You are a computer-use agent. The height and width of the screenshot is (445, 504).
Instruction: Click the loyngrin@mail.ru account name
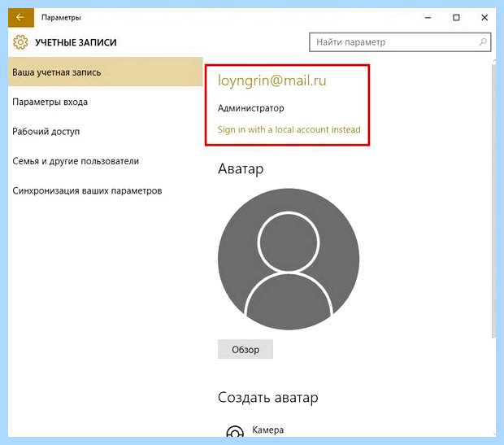tap(272, 81)
